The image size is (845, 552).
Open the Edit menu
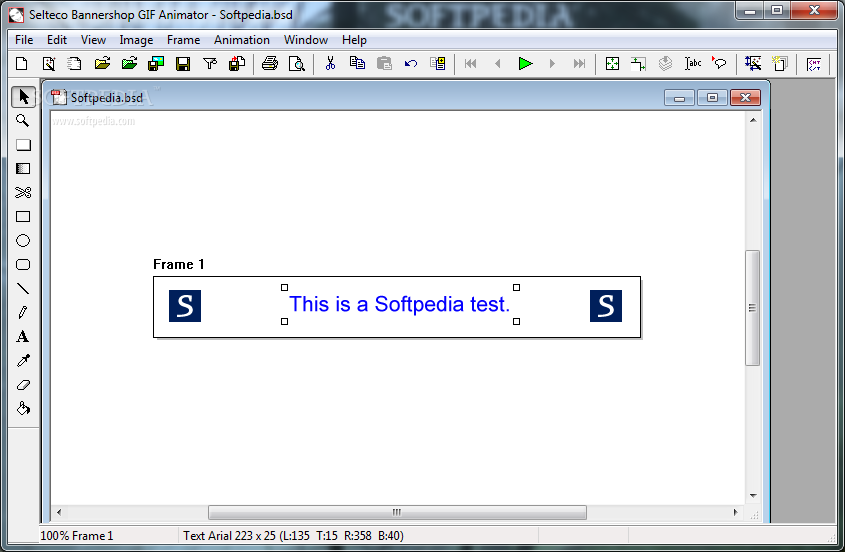coord(57,40)
